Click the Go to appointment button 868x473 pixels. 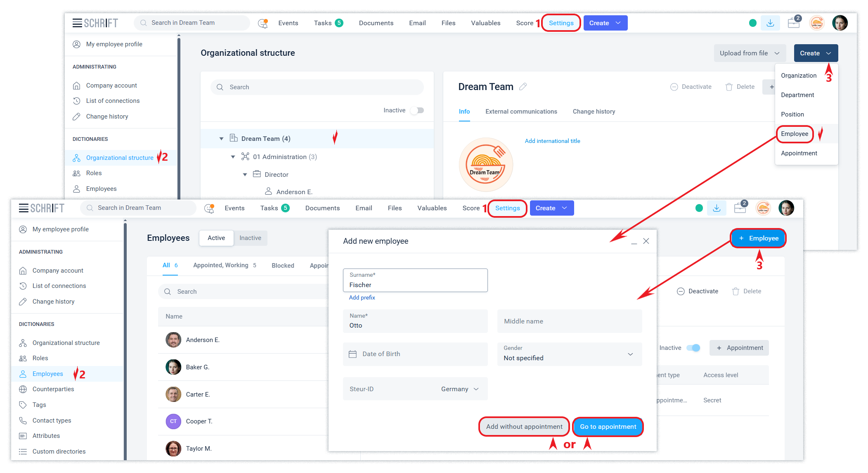coord(608,427)
